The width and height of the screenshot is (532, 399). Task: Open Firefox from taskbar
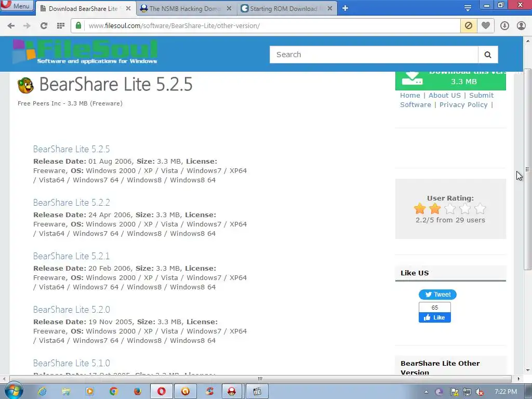tap(137, 392)
